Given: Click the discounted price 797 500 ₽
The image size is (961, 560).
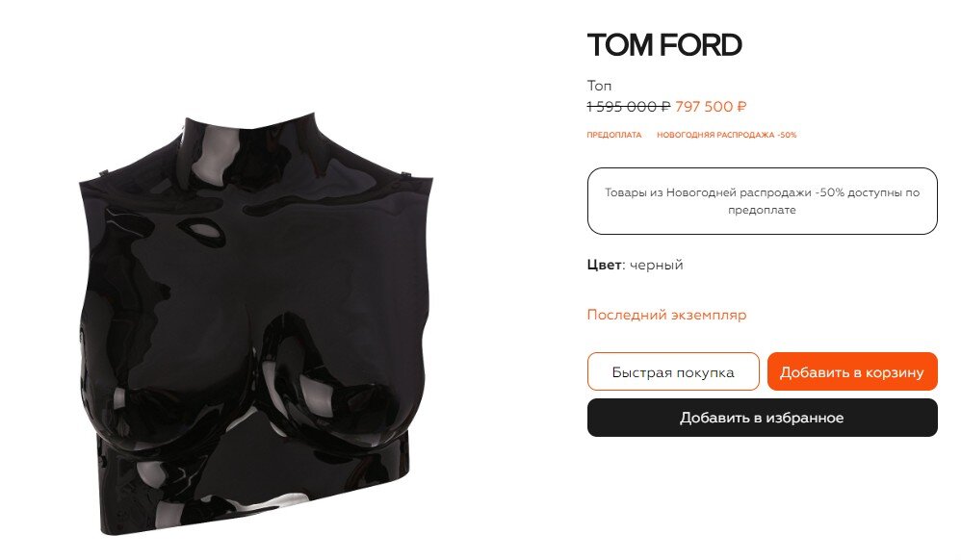Looking at the screenshot, I should tap(711, 107).
